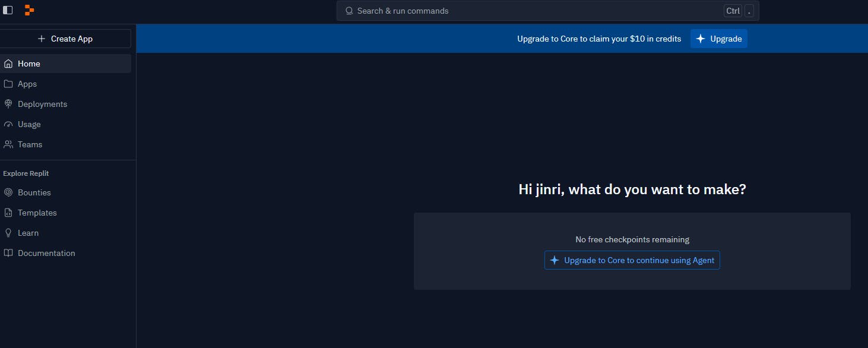Click the Deployments globe icon
Screen dimensions: 868x348
click(x=8, y=104)
